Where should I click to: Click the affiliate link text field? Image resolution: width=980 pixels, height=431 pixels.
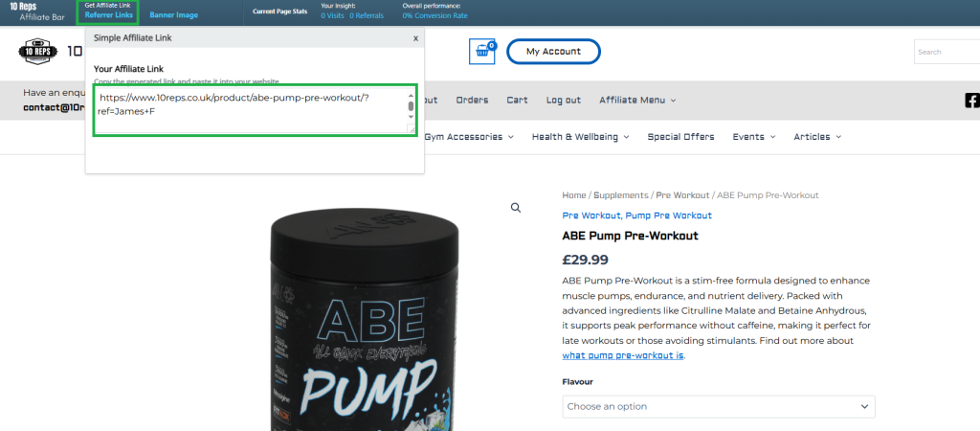250,111
